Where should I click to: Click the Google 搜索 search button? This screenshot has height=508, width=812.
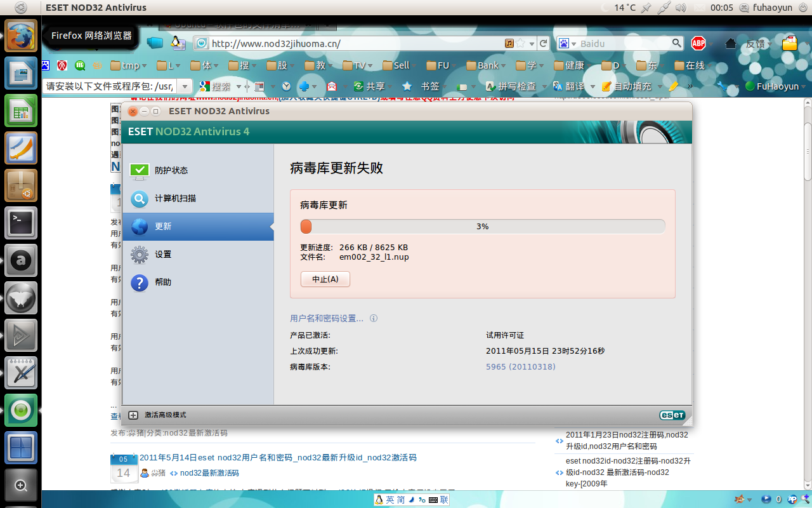[216, 86]
